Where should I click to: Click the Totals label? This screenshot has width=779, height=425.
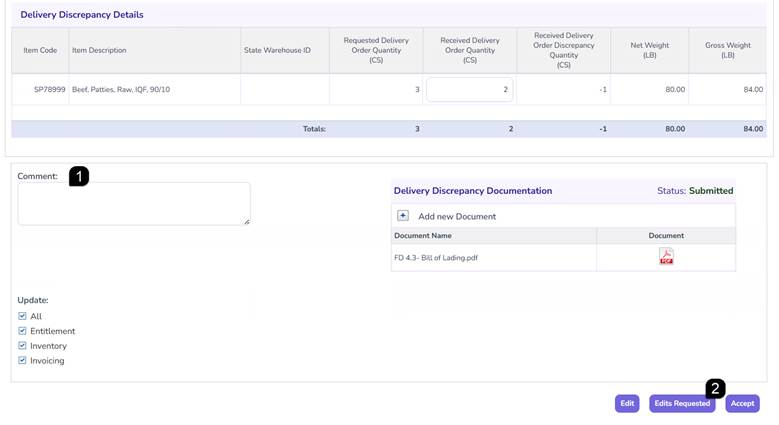314,129
